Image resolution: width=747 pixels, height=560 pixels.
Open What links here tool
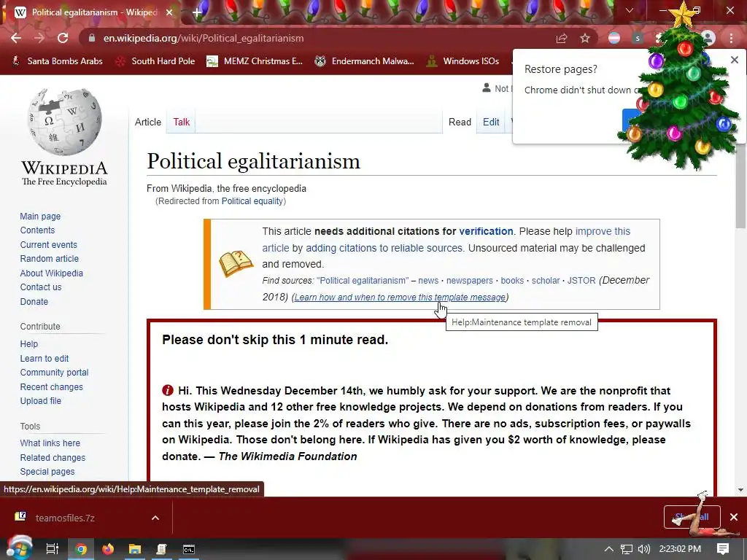[50, 443]
